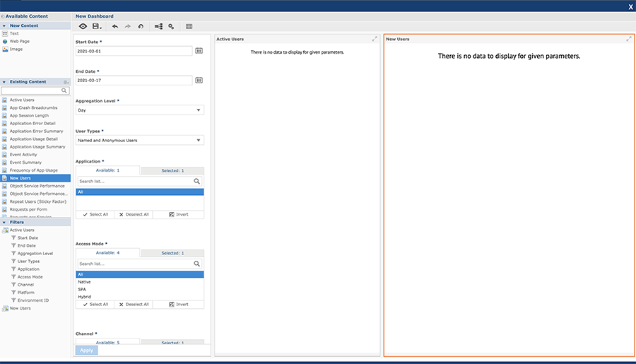Click the Access Mode list search magnifier

(196, 264)
